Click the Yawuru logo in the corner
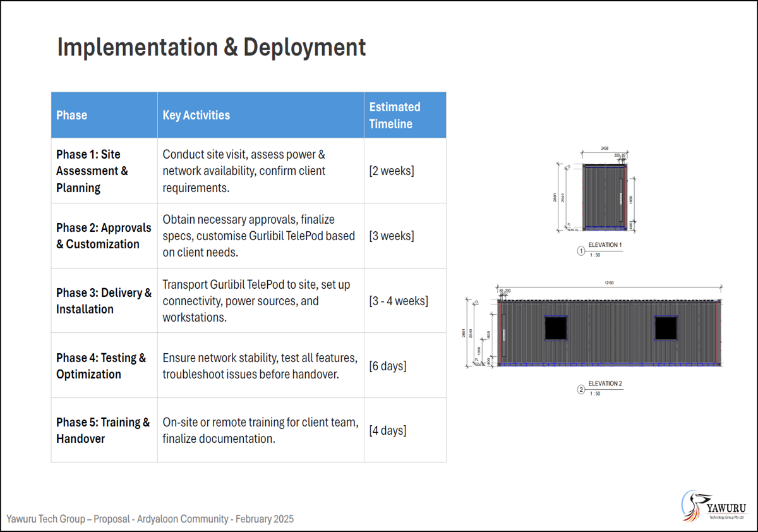 714,506
